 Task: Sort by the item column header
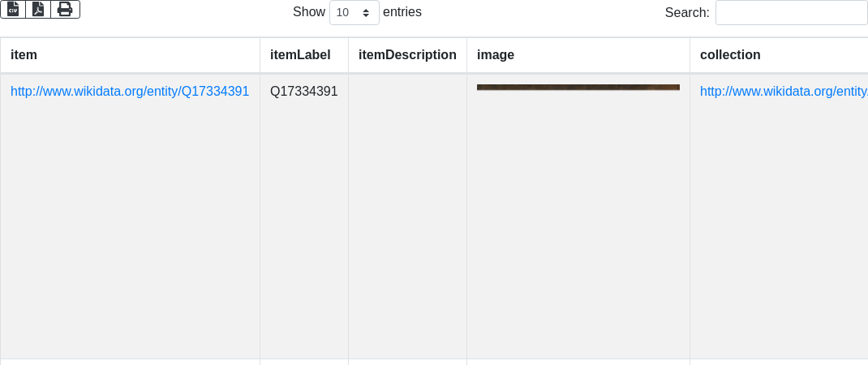130,55
